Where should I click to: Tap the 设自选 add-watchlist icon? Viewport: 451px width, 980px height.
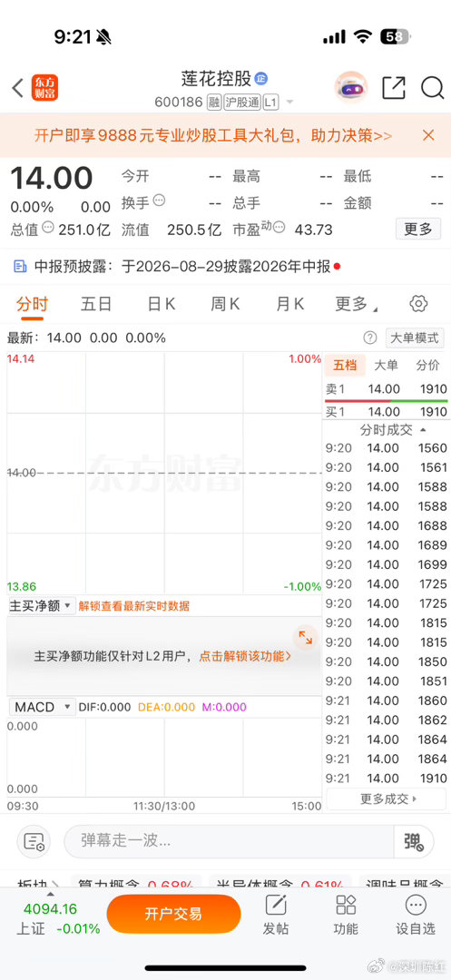416,915
